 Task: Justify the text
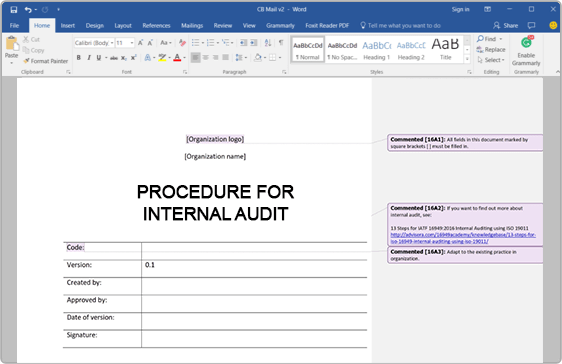(225, 57)
